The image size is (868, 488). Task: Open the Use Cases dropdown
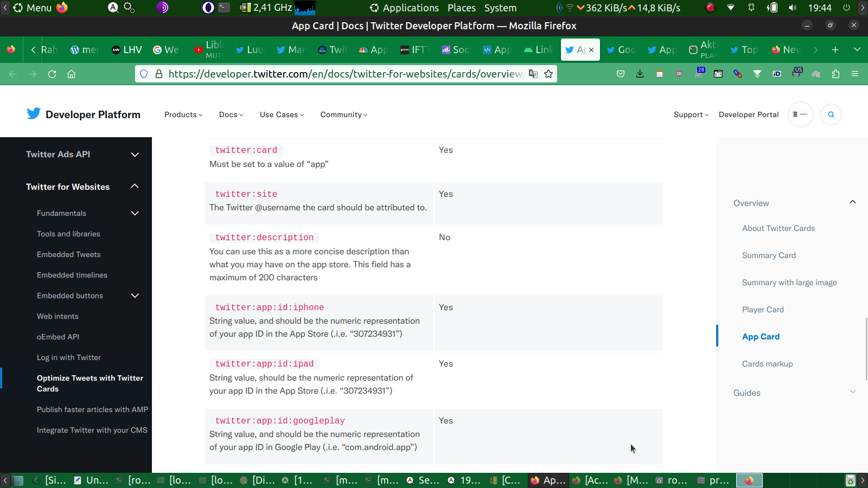coord(282,115)
